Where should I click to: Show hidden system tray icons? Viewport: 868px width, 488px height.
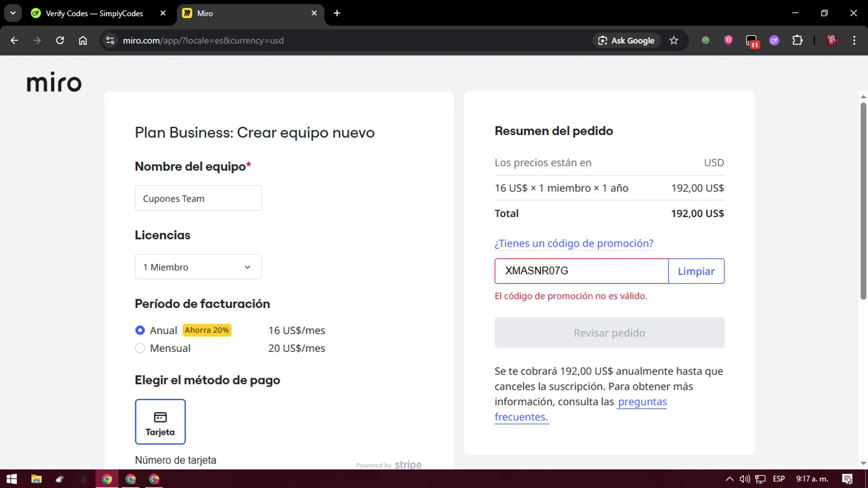[729, 479]
